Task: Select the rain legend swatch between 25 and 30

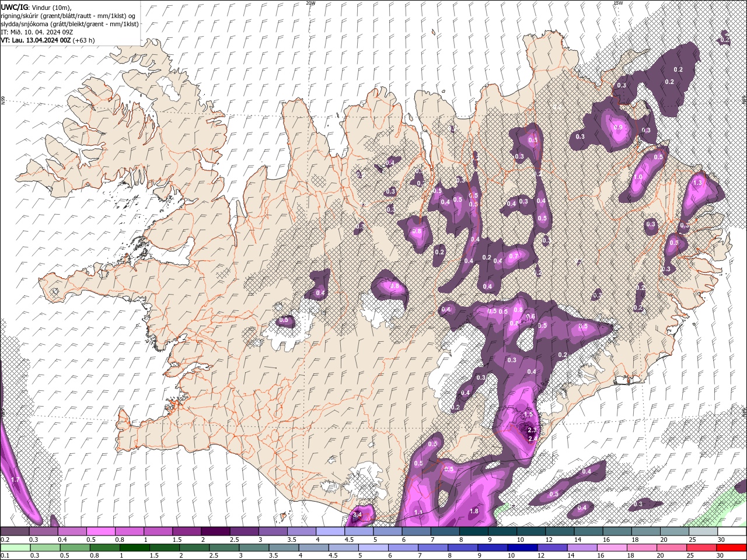Action: 701,548
